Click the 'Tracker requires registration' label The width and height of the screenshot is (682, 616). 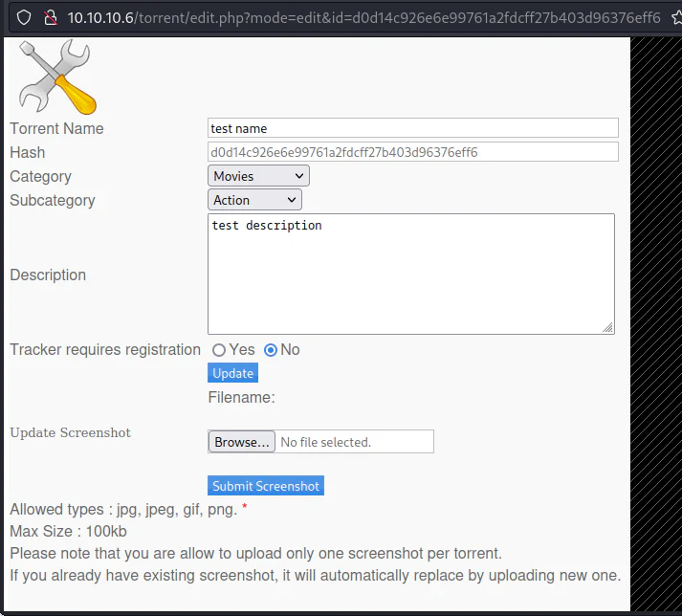point(105,350)
